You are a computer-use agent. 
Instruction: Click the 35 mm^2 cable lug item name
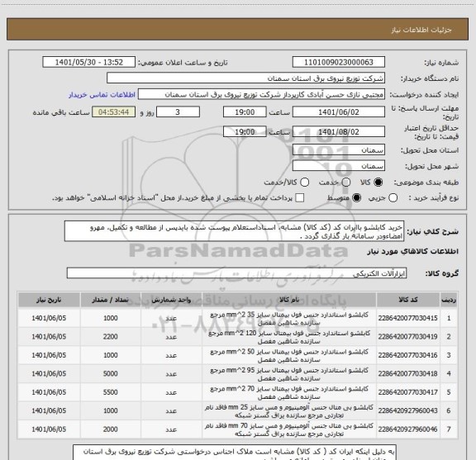pos(289,318)
